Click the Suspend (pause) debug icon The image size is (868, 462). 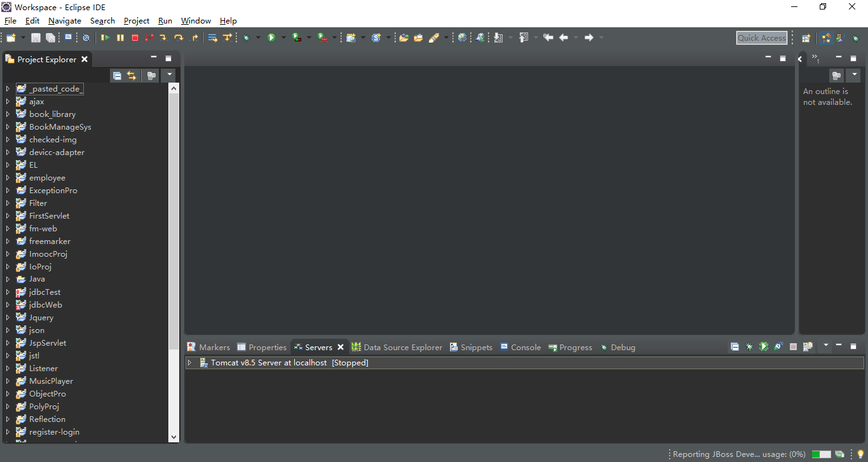click(x=120, y=38)
